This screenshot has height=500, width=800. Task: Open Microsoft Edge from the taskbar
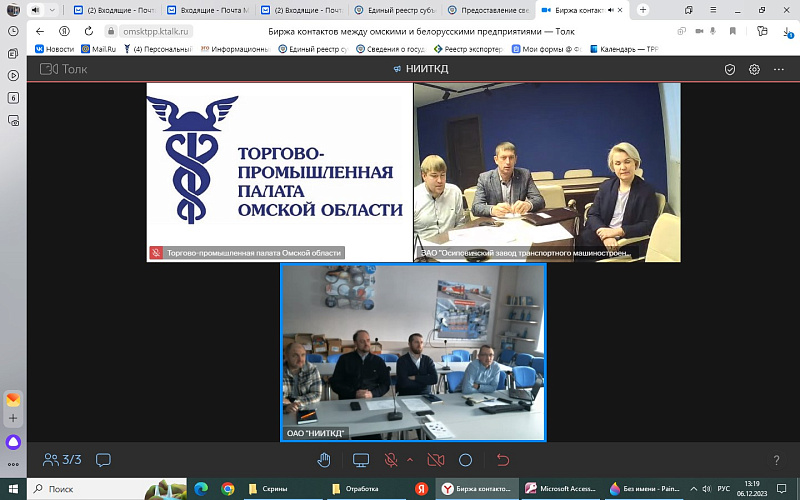click(x=201, y=489)
